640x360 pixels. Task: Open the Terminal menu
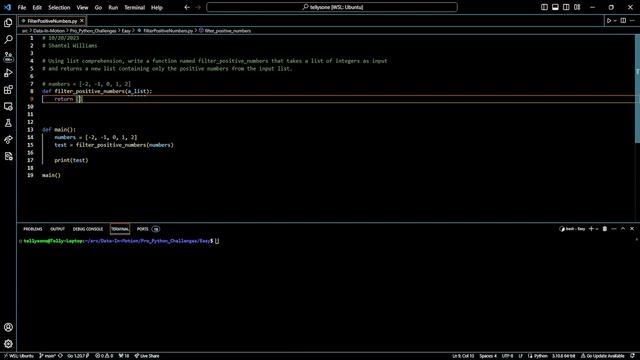coord(135,7)
